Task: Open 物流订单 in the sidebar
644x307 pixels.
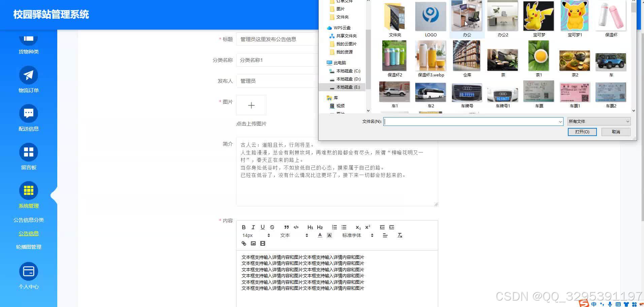Action: (x=29, y=80)
